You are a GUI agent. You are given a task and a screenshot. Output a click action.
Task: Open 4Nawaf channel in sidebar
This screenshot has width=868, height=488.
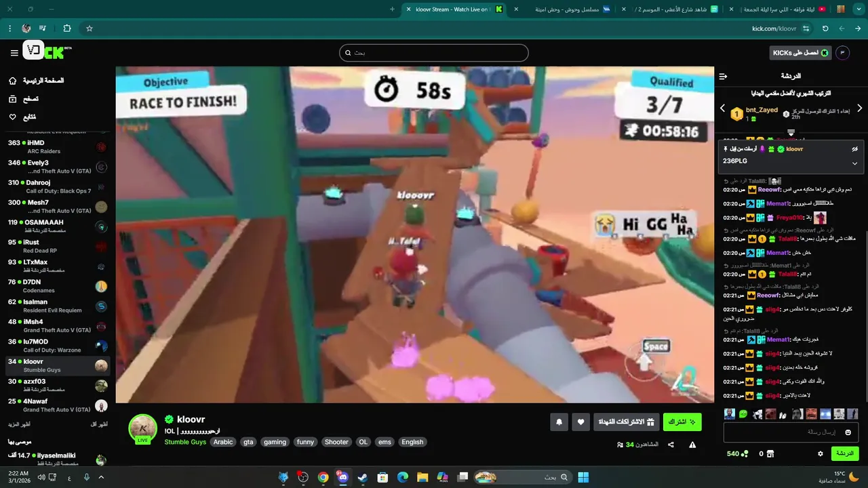coord(57,405)
